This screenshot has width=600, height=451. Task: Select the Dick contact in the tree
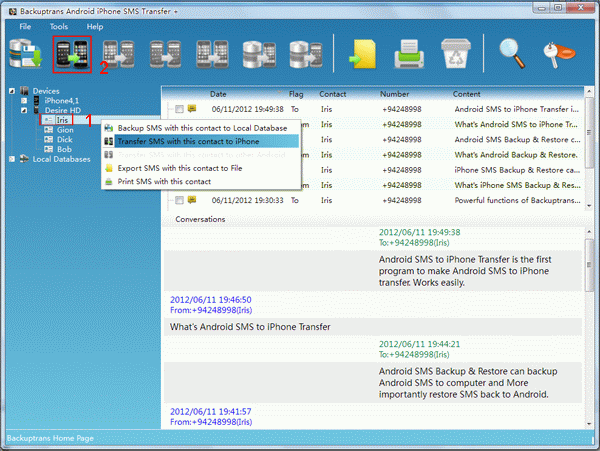(x=64, y=139)
